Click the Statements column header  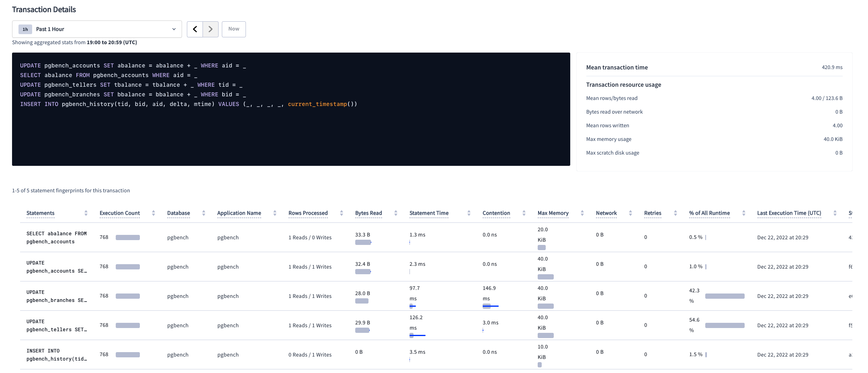(x=40, y=213)
